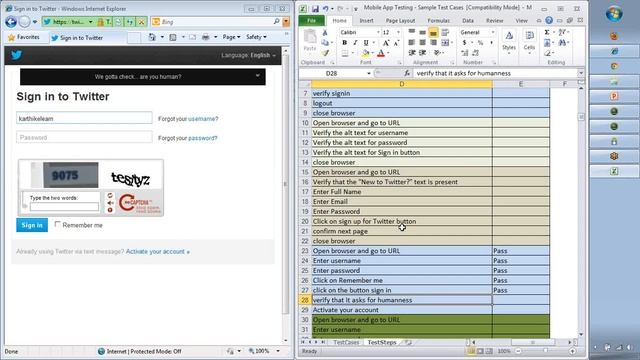This screenshot has width=640, height=360.
Task: Go back in Internet Explorer
Action: [11, 22]
